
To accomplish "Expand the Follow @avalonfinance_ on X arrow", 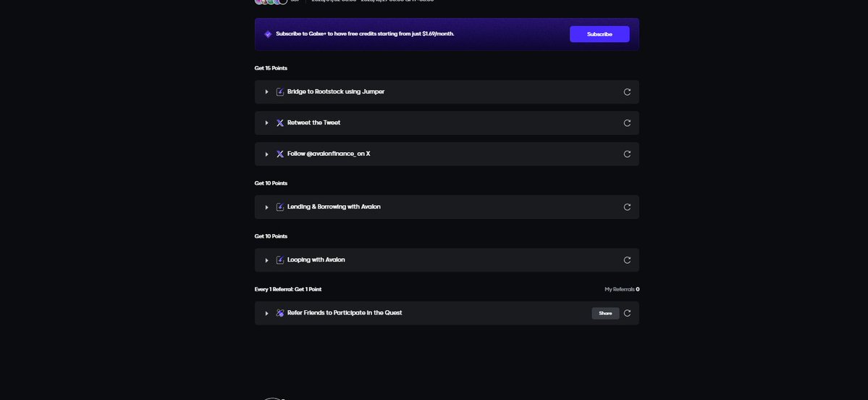I will pos(266,154).
